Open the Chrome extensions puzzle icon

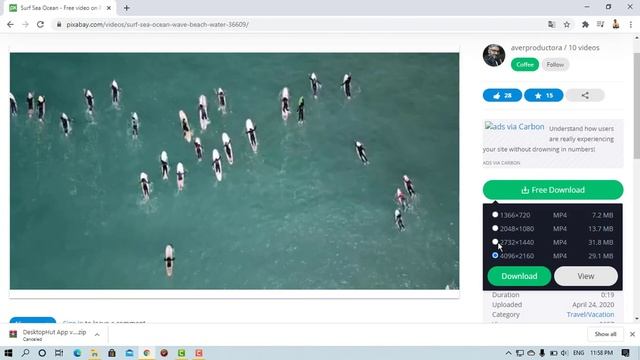[585, 24]
